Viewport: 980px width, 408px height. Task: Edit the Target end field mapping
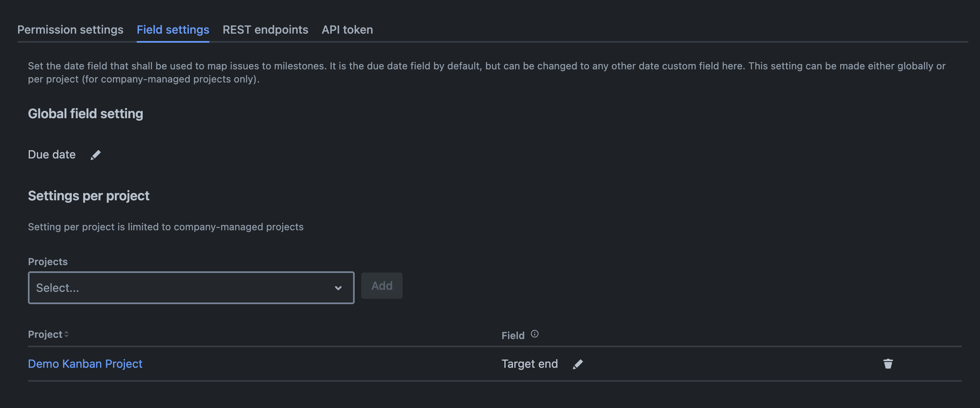[x=578, y=364]
